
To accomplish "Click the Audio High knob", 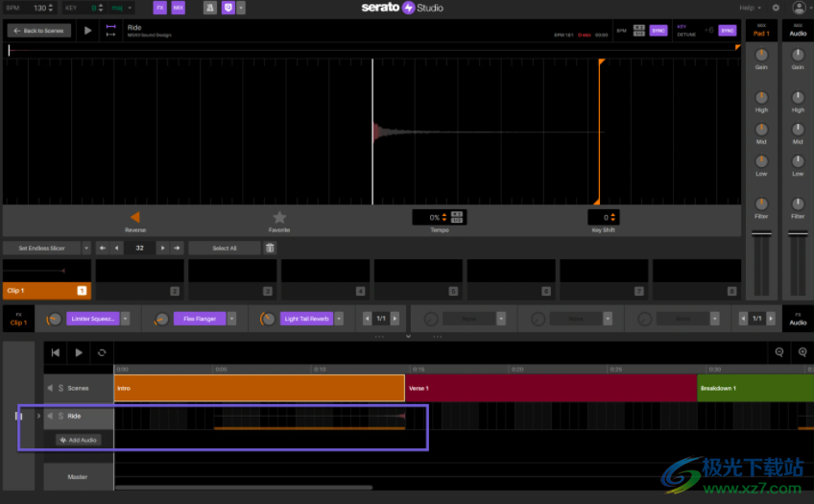I will coord(798,97).
